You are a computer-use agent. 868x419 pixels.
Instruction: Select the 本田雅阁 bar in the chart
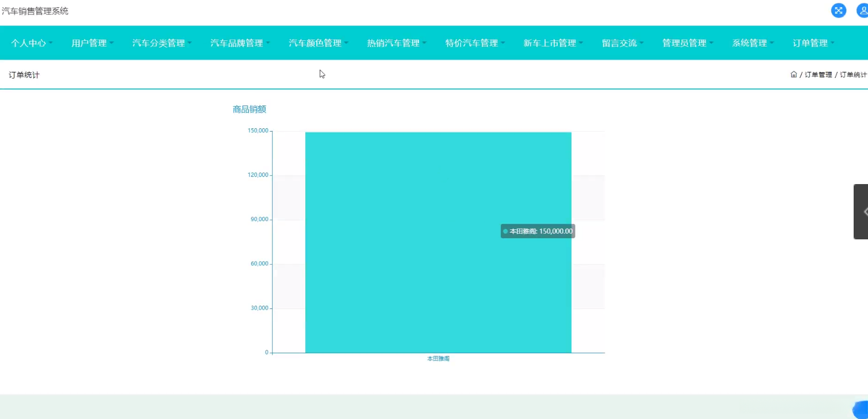(x=438, y=242)
